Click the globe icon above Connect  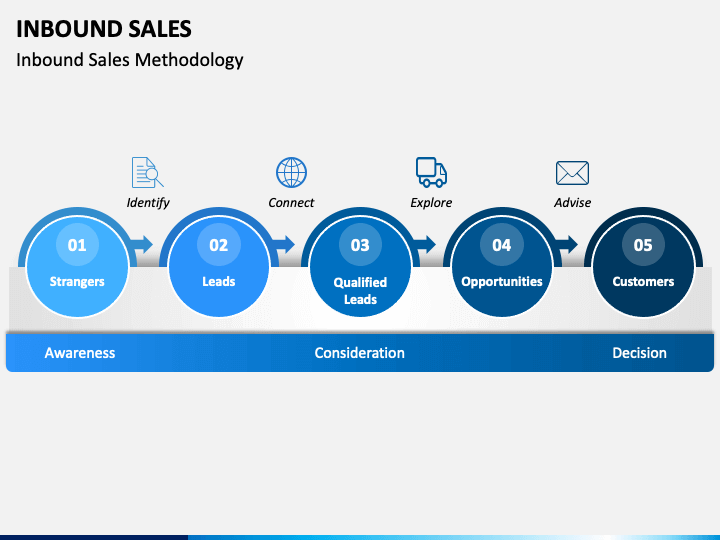[x=291, y=172]
